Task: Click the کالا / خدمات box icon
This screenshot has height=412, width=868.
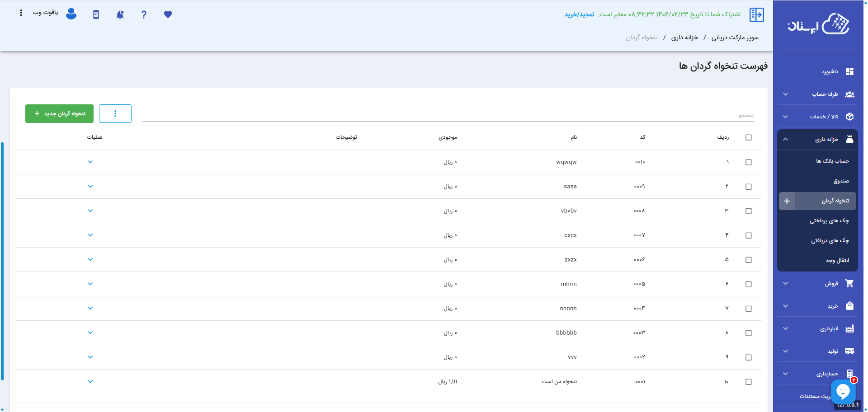Action: (x=850, y=117)
